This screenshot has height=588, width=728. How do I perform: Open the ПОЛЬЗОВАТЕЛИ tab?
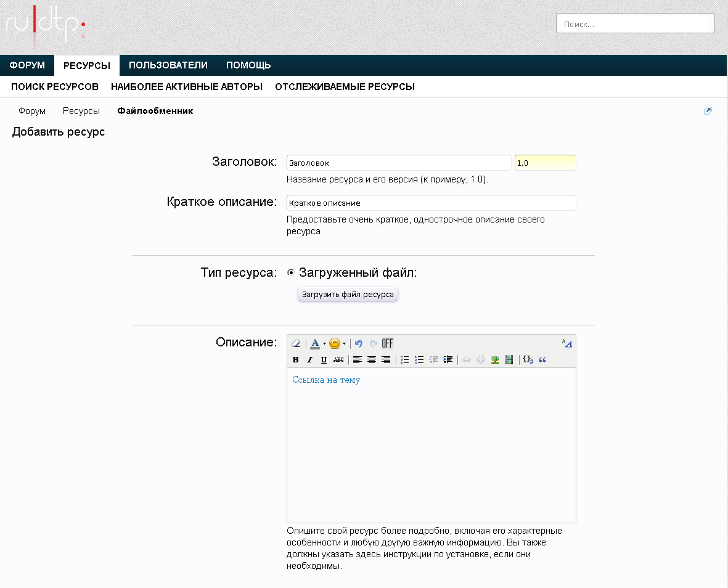168,65
